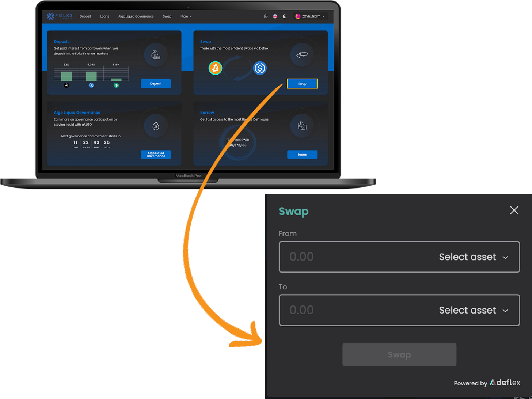
Task: Click the Algo droplet governance icon
Action: 156,126
